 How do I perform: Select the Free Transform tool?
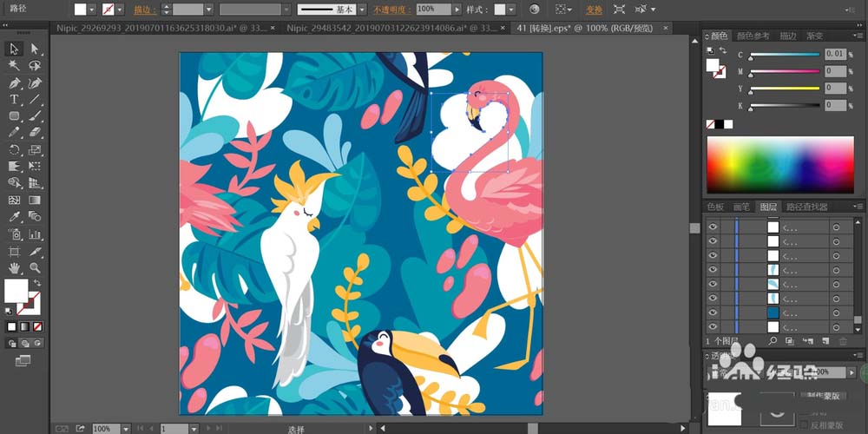coord(35,166)
